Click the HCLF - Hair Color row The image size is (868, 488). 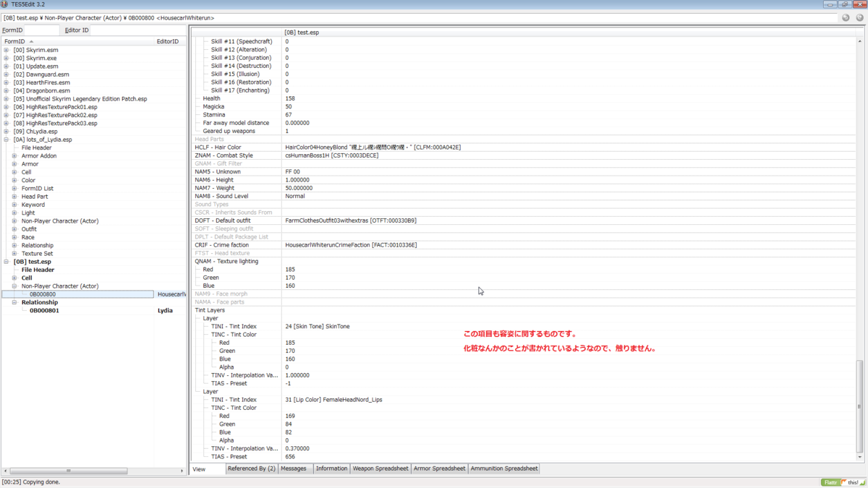(523, 147)
